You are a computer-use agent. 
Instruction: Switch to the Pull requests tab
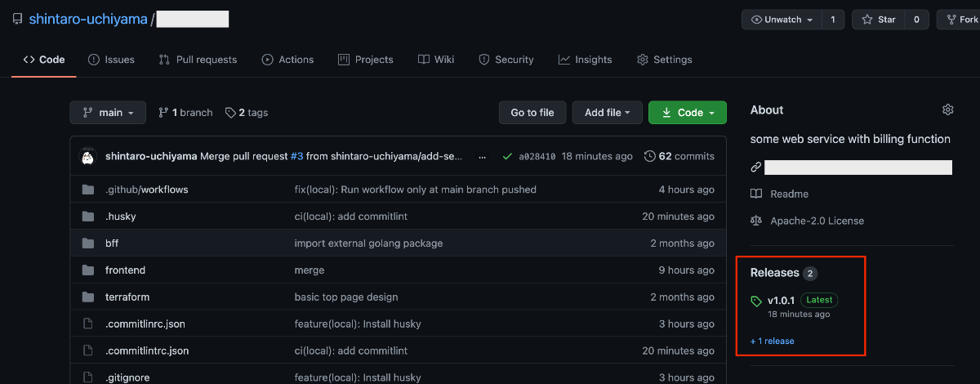[198, 60]
